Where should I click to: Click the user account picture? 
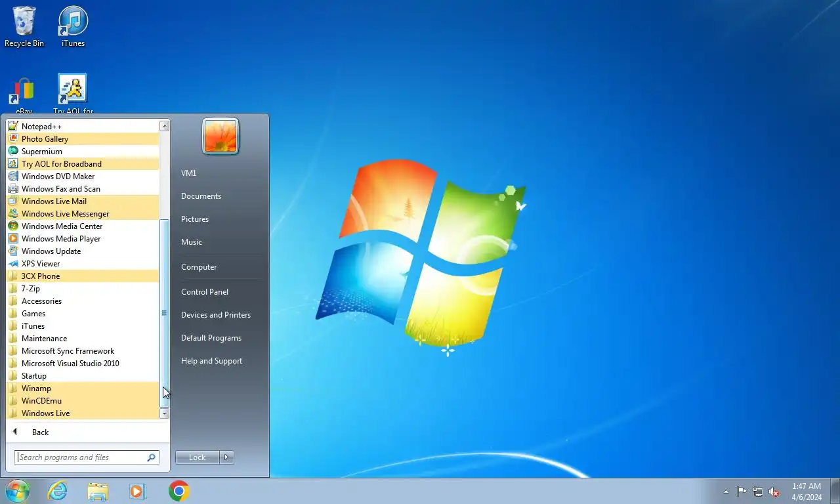click(220, 136)
